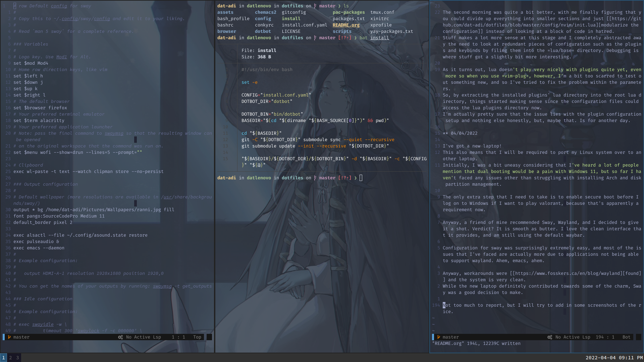
Task: Select workspace tab labeled 3
Action: point(17,358)
